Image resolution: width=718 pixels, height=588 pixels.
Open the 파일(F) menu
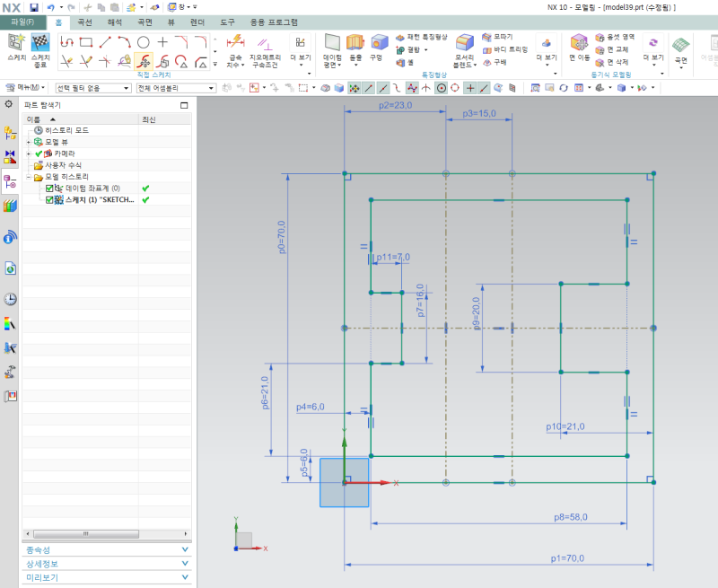coord(22,21)
